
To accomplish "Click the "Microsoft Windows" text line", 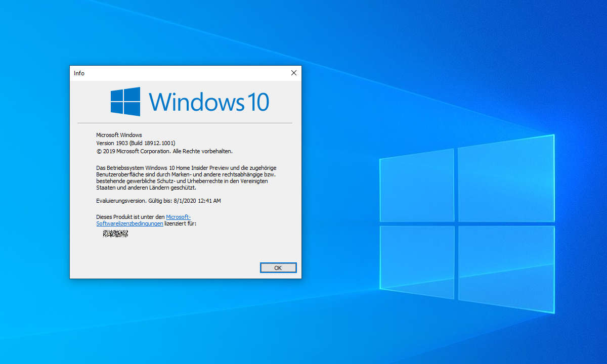I will (x=119, y=135).
